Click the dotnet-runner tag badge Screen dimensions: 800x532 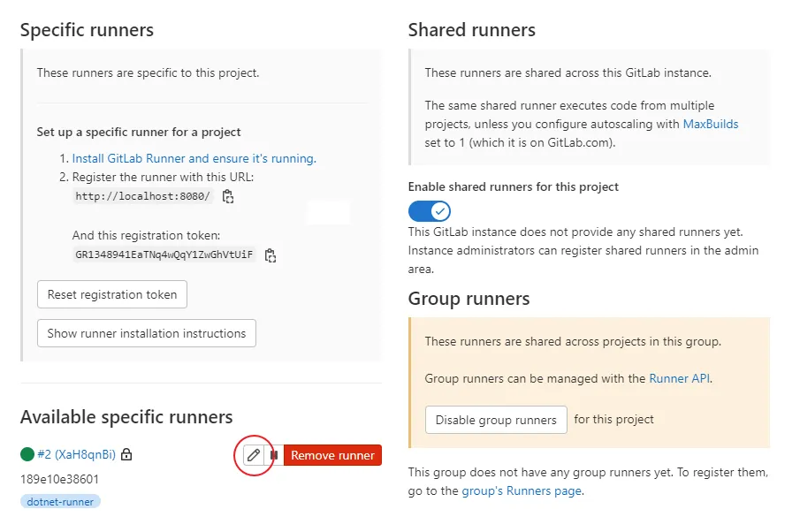(x=61, y=501)
